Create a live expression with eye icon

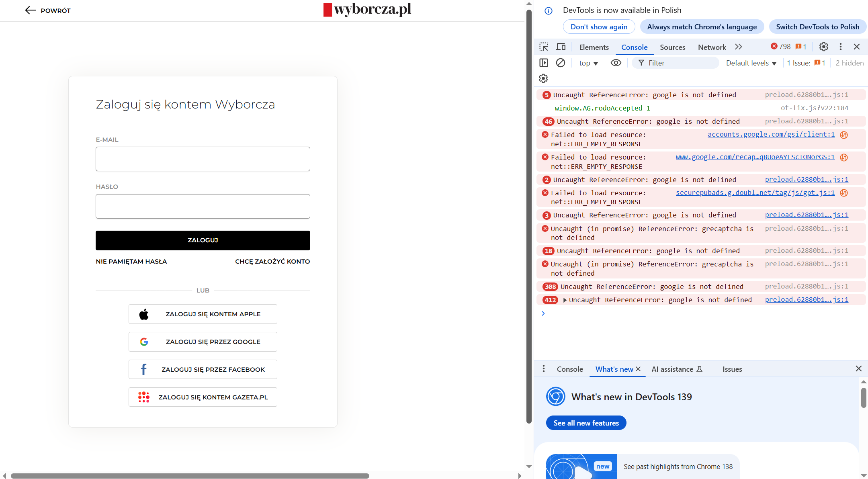pyautogui.click(x=616, y=63)
